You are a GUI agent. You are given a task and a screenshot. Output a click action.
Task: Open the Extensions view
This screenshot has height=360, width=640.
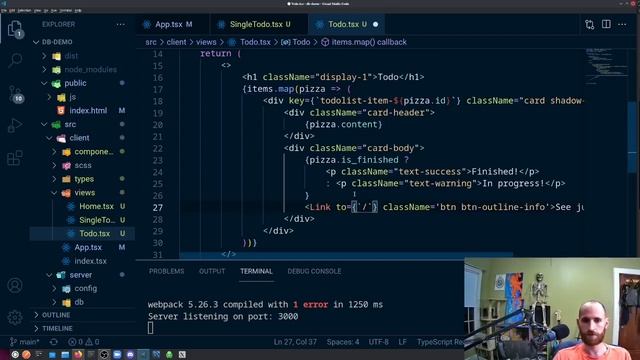pos(15,158)
